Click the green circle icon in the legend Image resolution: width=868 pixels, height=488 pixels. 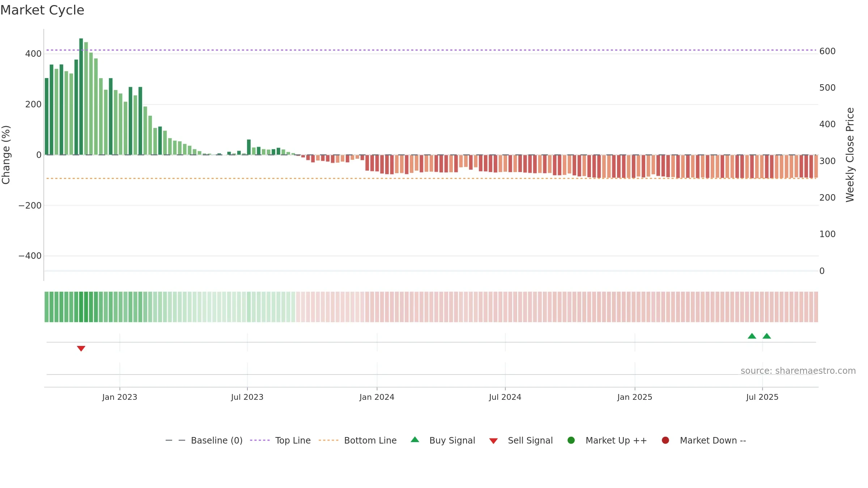(571, 440)
